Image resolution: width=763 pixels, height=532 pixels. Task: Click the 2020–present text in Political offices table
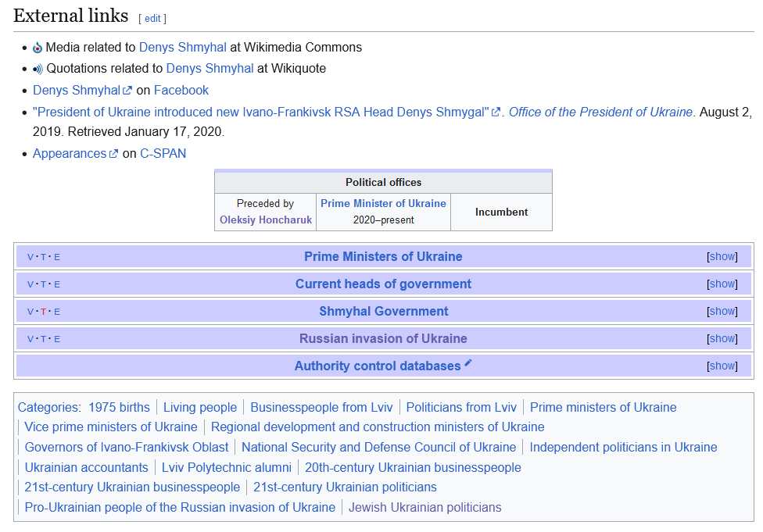tap(383, 220)
